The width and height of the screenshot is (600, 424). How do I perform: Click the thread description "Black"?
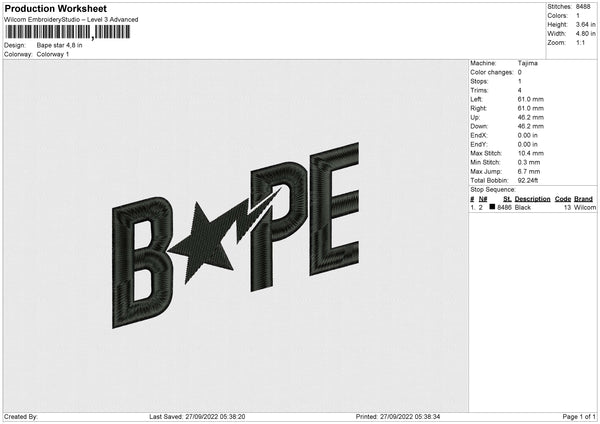pyautogui.click(x=523, y=207)
